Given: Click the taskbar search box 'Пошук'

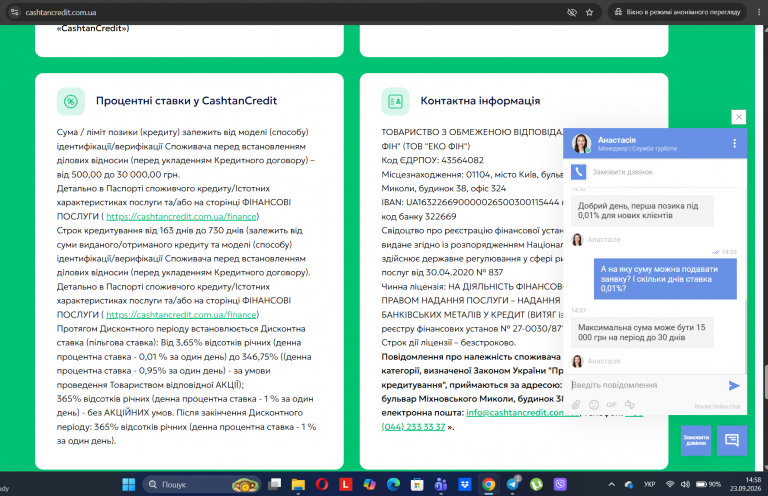Looking at the screenshot, I should coord(201,485).
